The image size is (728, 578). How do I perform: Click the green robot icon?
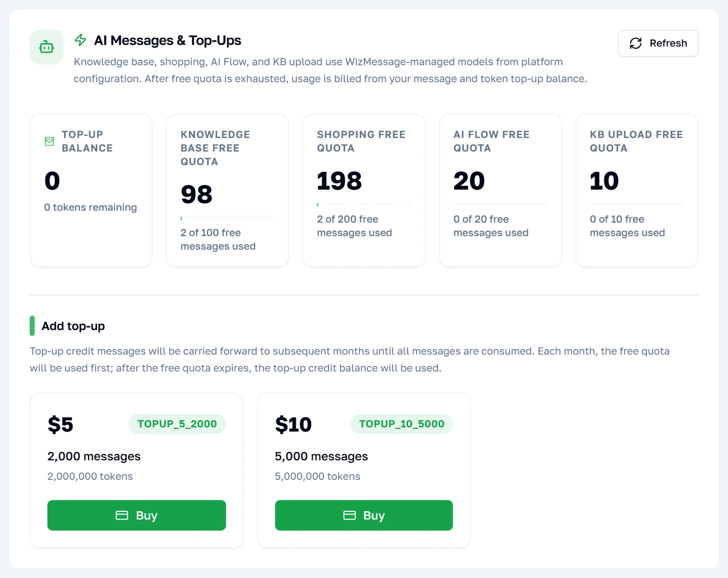click(46, 47)
